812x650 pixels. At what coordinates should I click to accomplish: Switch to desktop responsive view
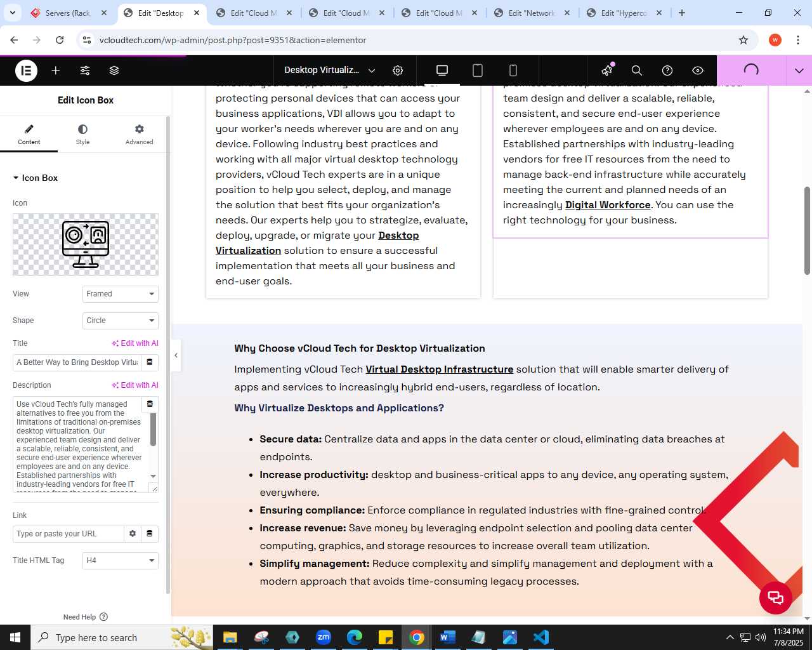442,70
